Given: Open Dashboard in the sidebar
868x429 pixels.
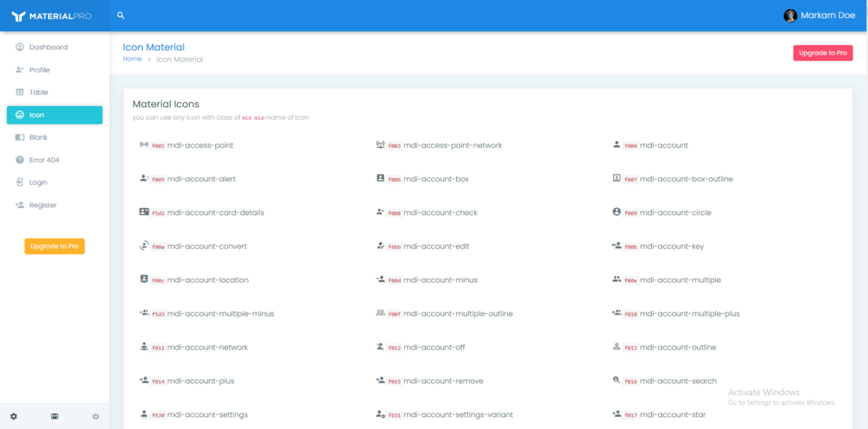Looking at the screenshot, I should (x=54, y=47).
